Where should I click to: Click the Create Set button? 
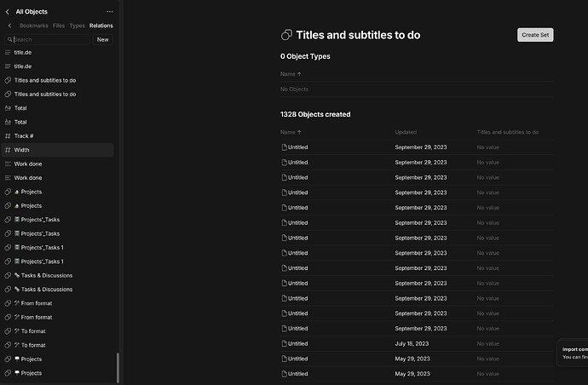coord(535,35)
